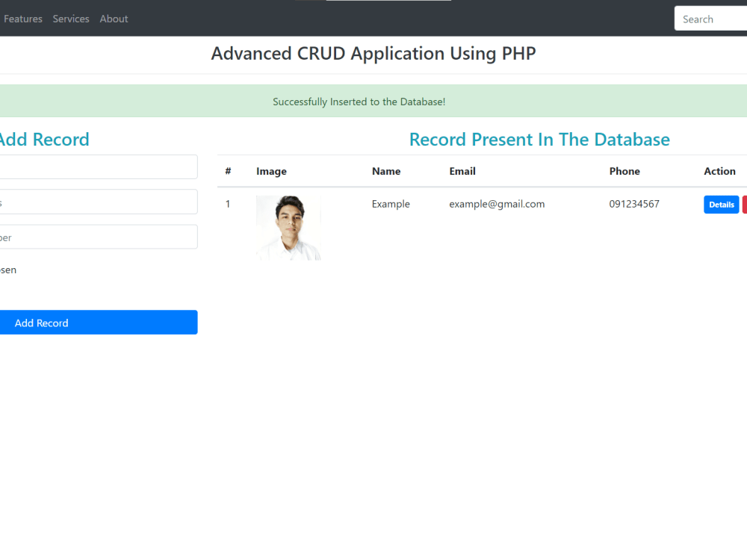Open the Services menu item in the navbar

pyautogui.click(x=71, y=18)
